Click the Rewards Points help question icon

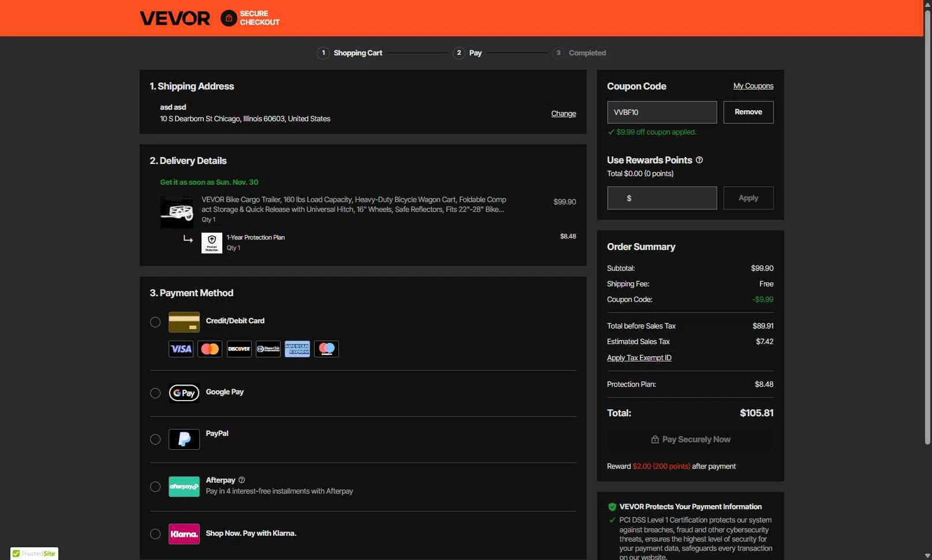click(x=699, y=160)
